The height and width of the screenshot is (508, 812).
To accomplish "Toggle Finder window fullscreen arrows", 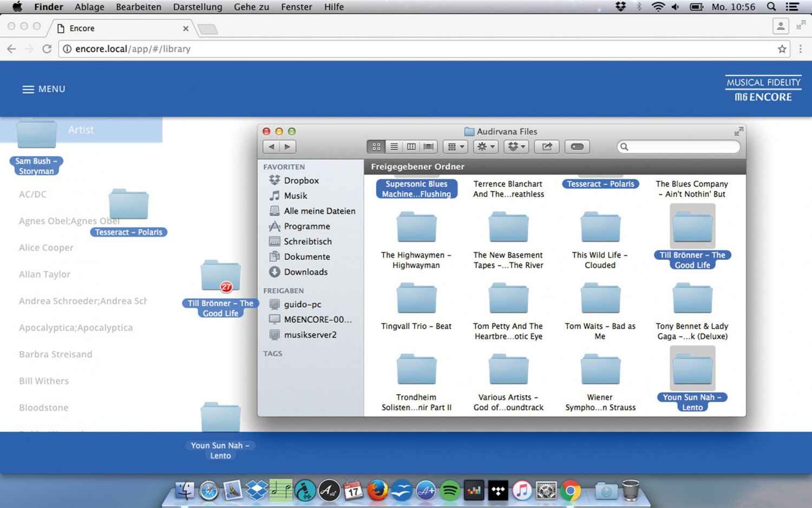I will click(738, 131).
